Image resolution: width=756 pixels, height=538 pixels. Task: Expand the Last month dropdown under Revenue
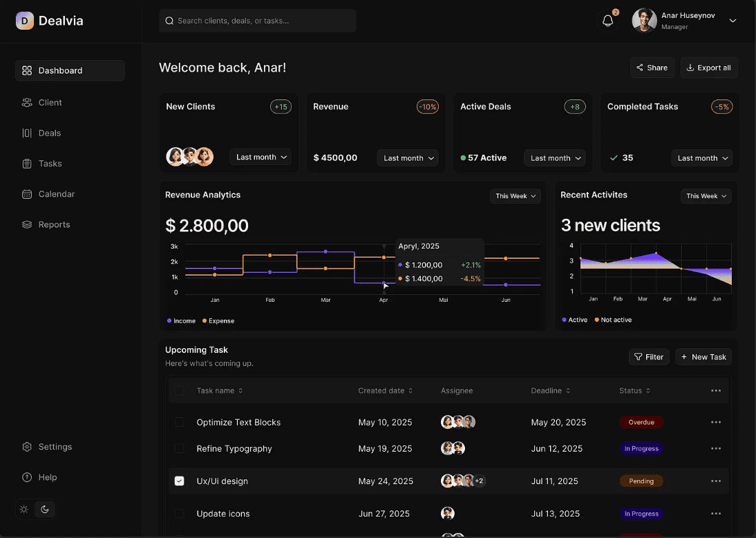(x=407, y=158)
